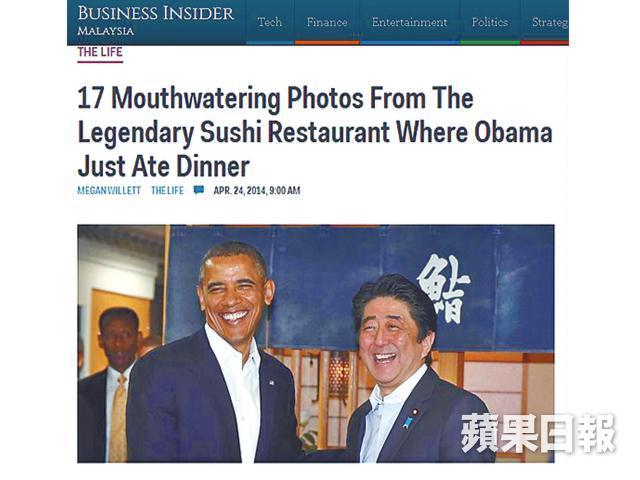Viewport: 640px width, 480px height.
Task: Click THE LIFE category link in byline
Action: pos(167,190)
